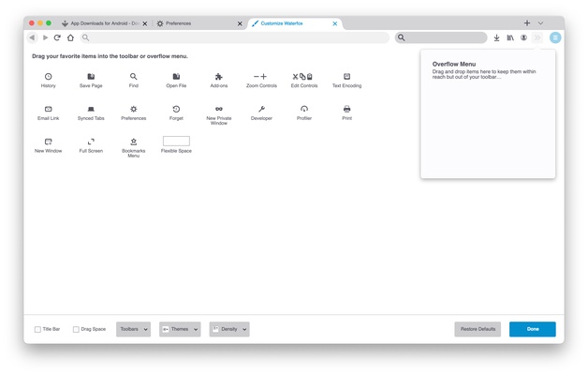Choose the Synced Tabs icon
The width and height of the screenshot is (588, 375).
click(91, 109)
